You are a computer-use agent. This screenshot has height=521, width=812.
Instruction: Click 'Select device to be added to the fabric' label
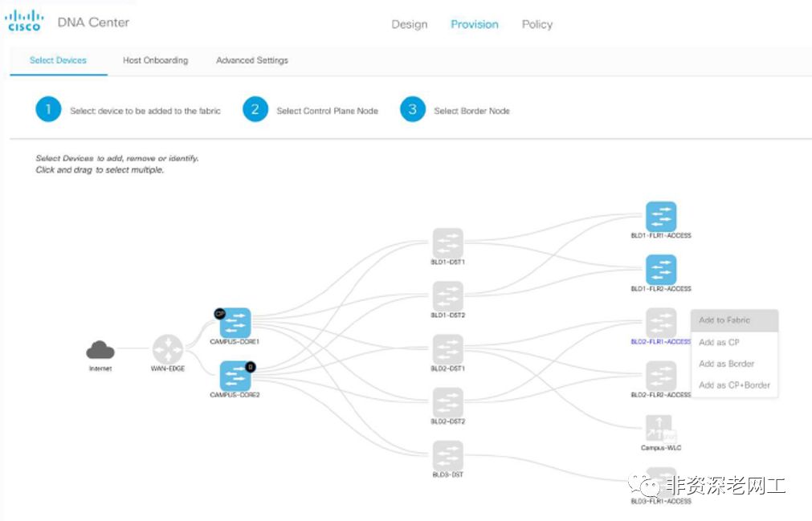[x=145, y=111]
